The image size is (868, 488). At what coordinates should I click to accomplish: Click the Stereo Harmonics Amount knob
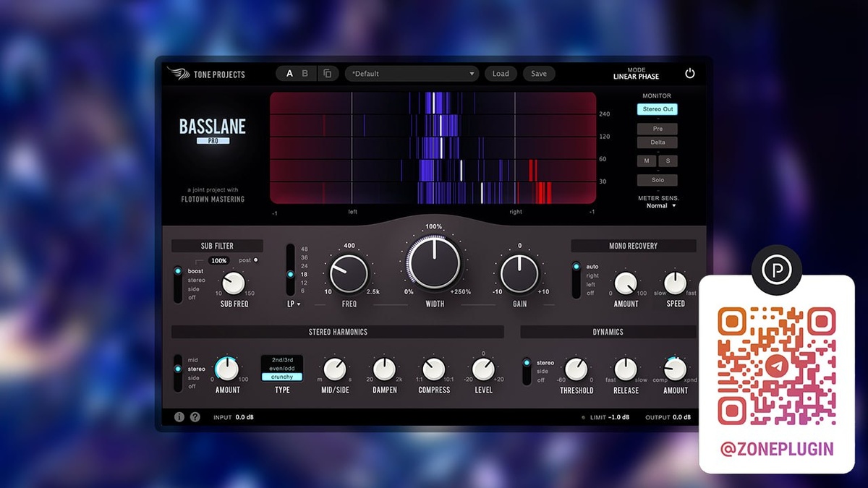pyautogui.click(x=227, y=369)
